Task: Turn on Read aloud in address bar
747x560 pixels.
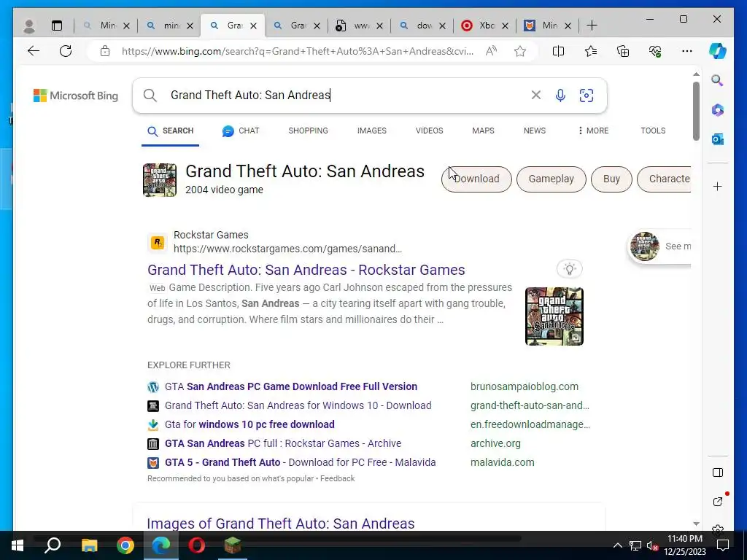Action: coord(491,51)
